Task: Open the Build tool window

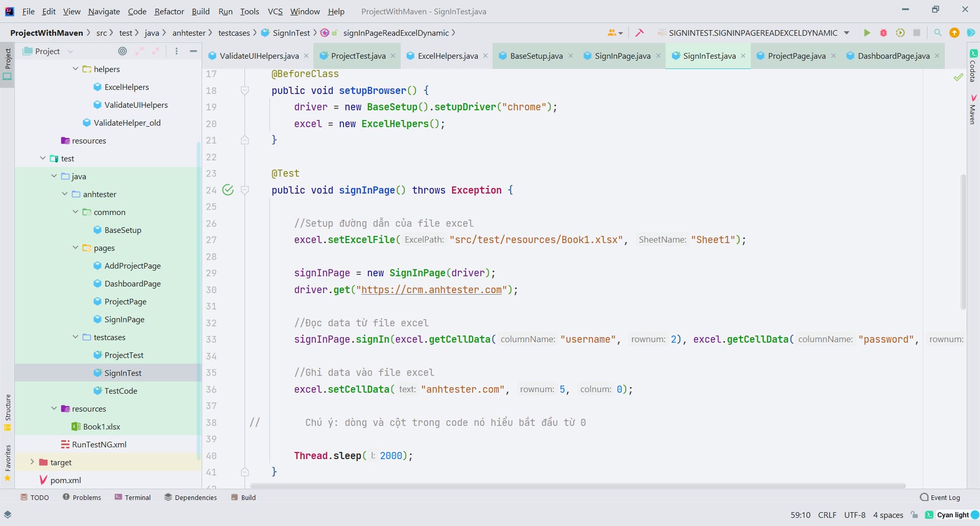Action: [x=243, y=497]
